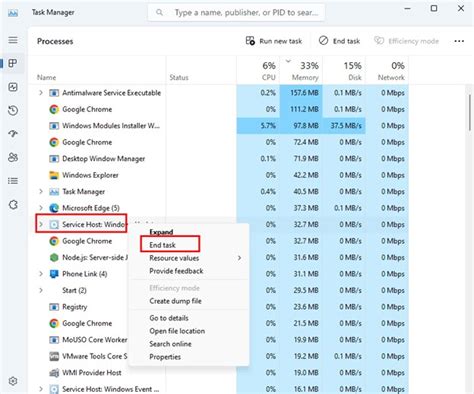Click the End task toolbar button

tap(339, 41)
